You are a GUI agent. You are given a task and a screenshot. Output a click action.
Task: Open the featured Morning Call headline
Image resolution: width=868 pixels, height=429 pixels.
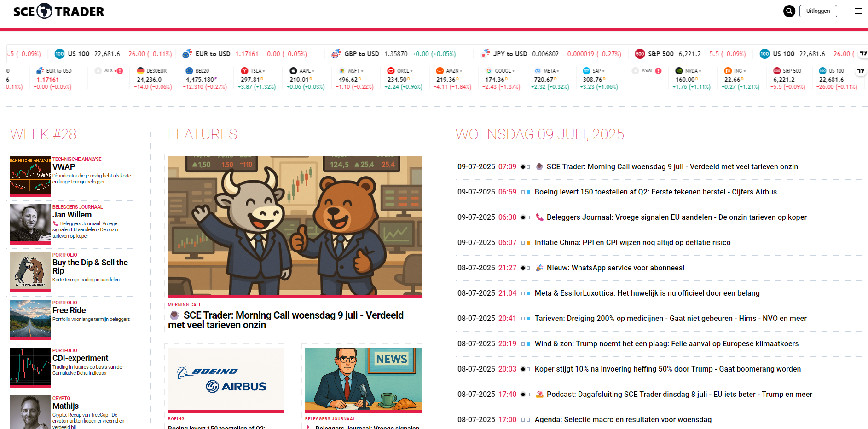pos(286,320)
